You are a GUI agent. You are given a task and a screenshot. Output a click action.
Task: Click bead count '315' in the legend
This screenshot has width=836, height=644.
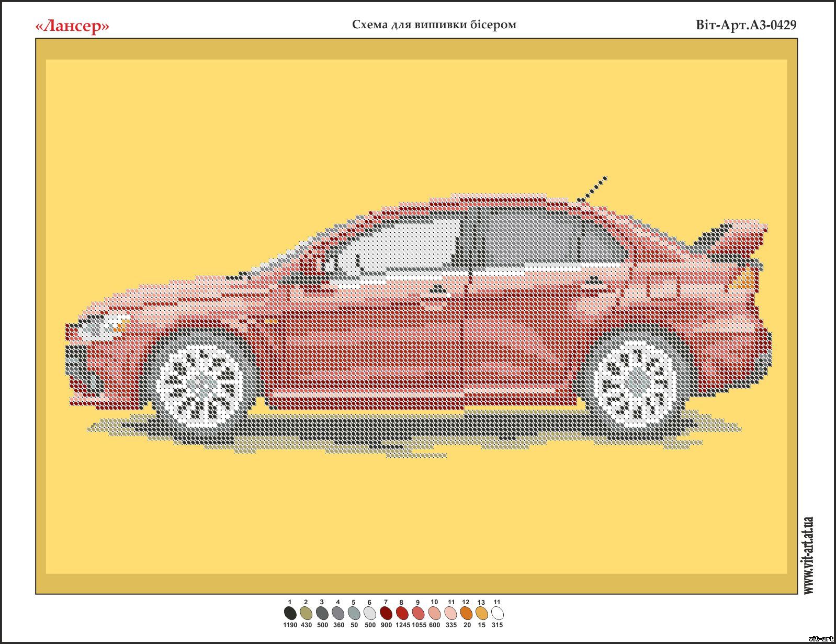click(x=497, y=625)
